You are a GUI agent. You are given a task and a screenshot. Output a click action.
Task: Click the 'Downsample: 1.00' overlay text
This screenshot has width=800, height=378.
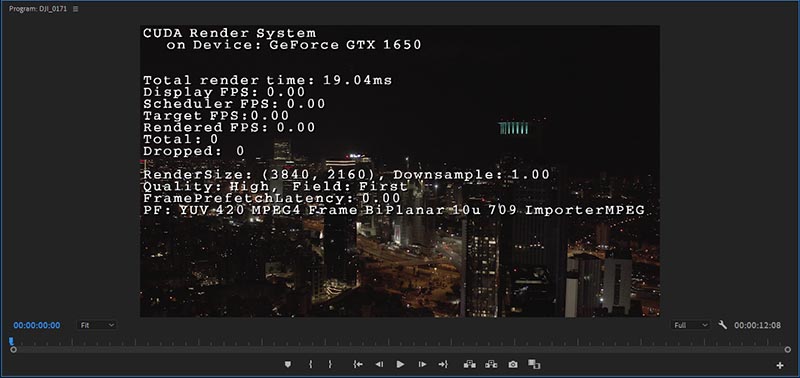(x=471, y=175)
